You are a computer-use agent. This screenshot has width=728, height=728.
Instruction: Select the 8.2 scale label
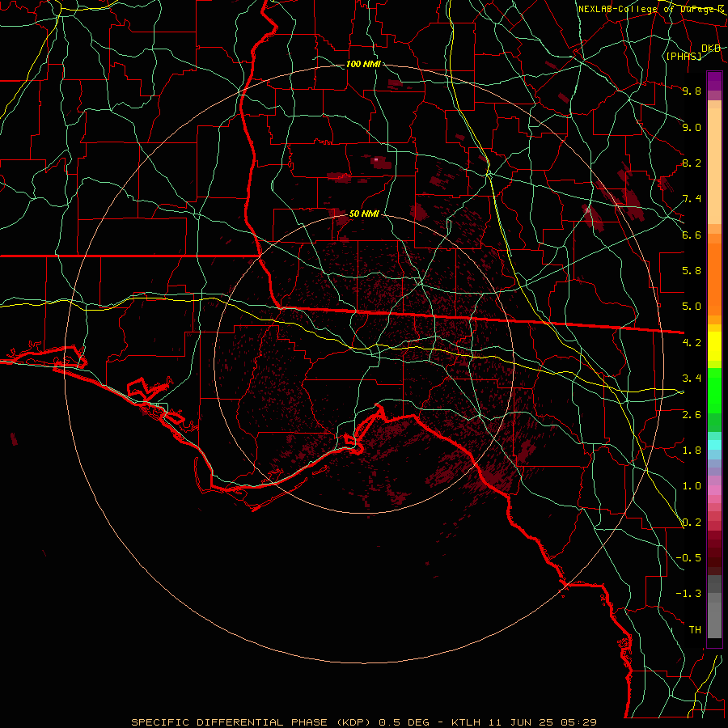[x=692, y=163]
